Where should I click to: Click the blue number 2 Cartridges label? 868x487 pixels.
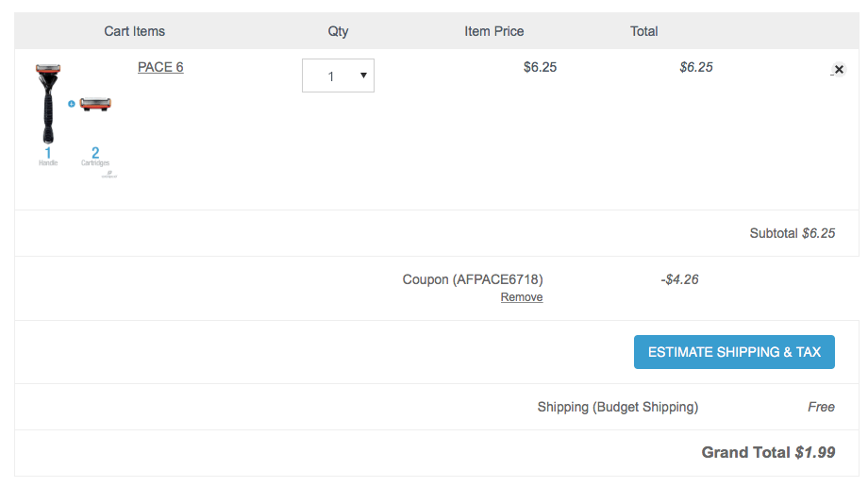(95, 156)
